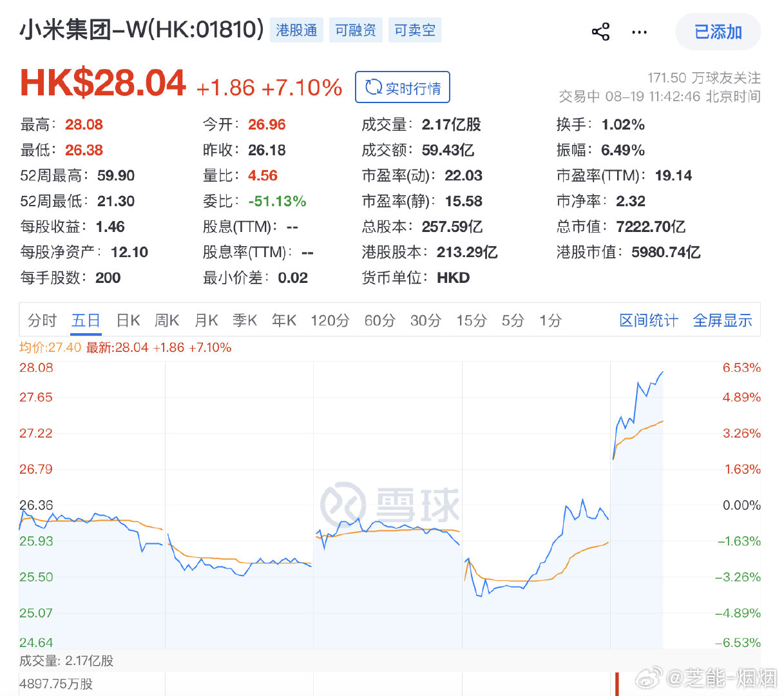Click the 实时行情 refresh button
Screen dimensions: 784x696
tap(403, 88)
